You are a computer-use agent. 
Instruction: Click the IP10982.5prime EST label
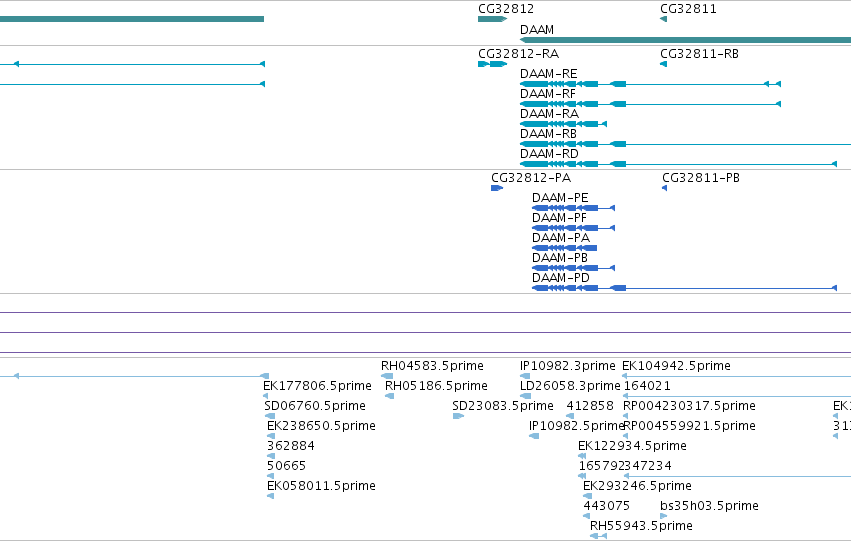click(x=576, y=427)
